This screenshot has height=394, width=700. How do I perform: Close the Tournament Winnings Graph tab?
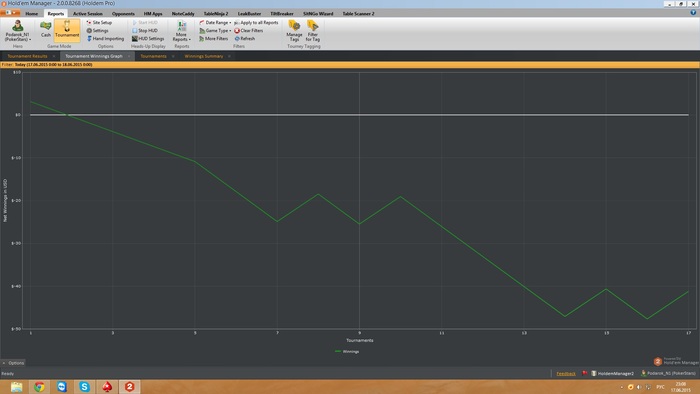(x=129, y=56)
